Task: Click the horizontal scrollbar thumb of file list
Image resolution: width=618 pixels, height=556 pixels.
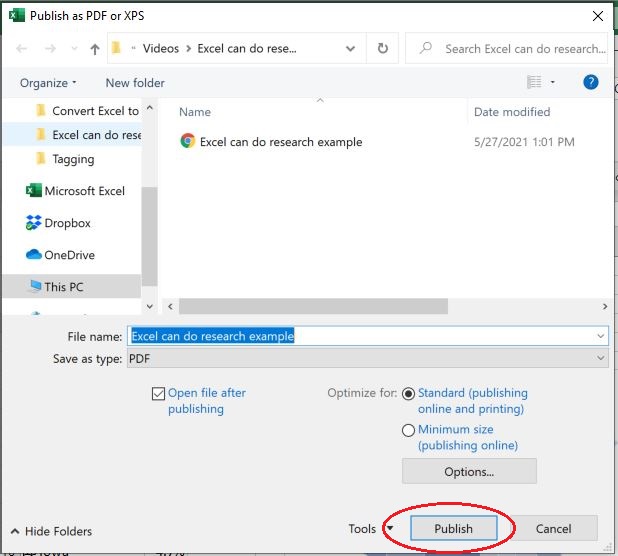Action: coord(313,306)
